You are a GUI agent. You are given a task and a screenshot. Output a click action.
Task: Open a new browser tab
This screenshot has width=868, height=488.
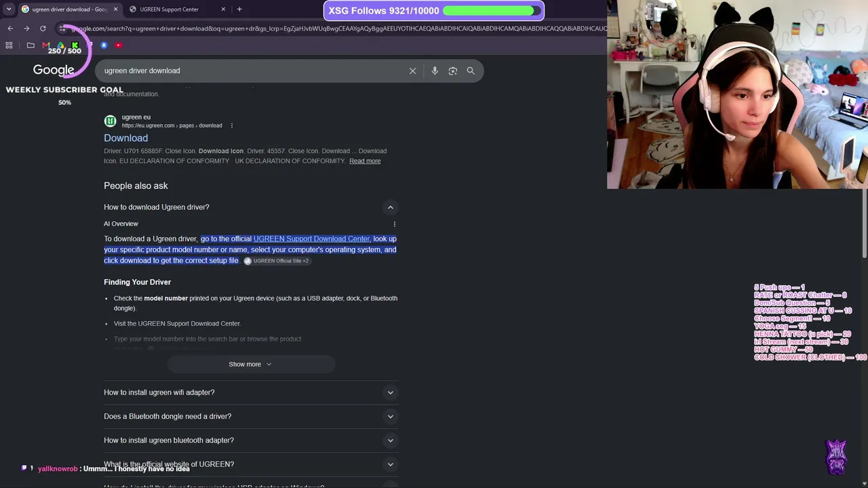(239, 9)
